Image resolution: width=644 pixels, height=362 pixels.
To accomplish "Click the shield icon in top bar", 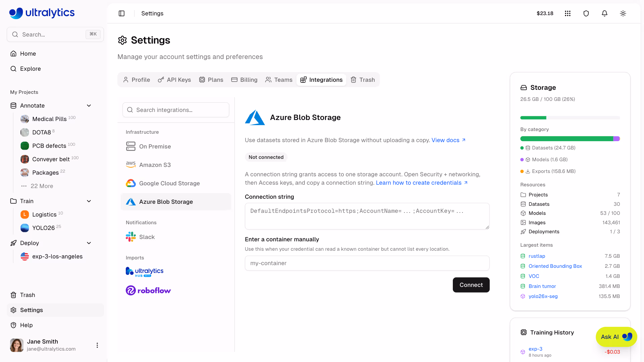I will (x=586, y=13).
